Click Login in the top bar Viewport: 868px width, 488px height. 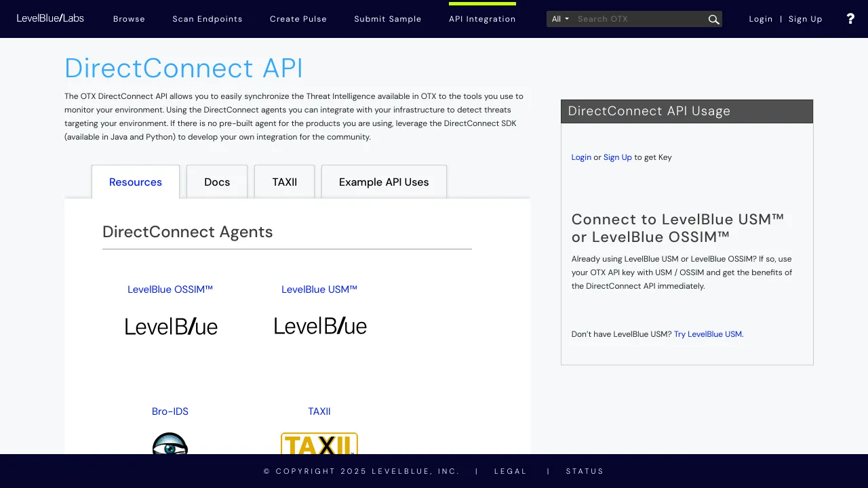761,19
